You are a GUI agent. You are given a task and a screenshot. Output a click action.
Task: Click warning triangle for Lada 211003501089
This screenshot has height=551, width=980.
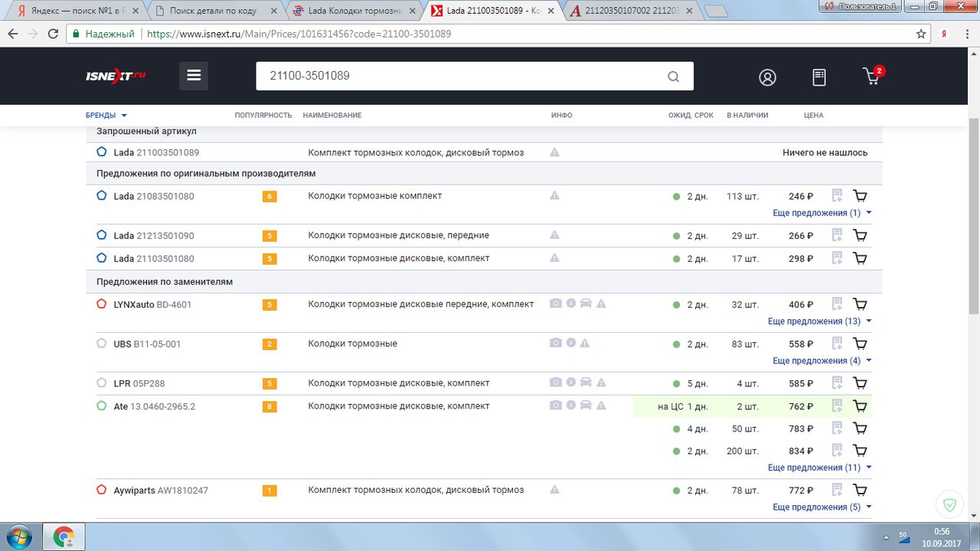tap(554, 152)
